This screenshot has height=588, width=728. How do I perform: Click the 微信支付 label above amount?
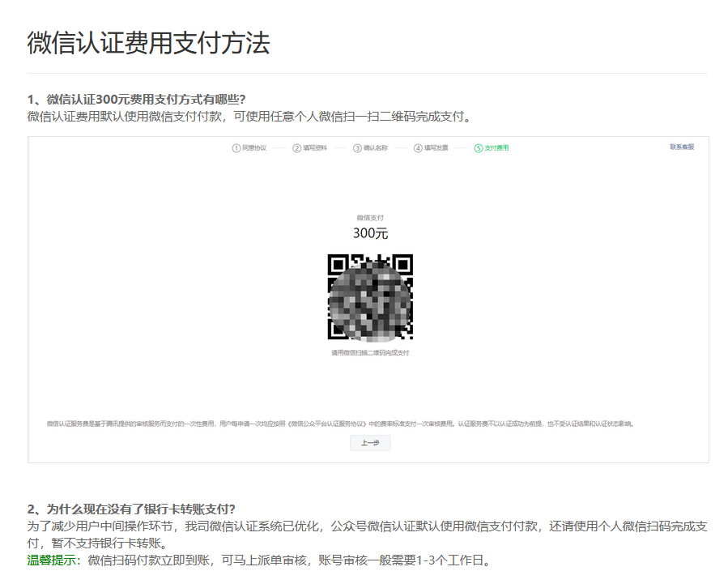[370, 218]
